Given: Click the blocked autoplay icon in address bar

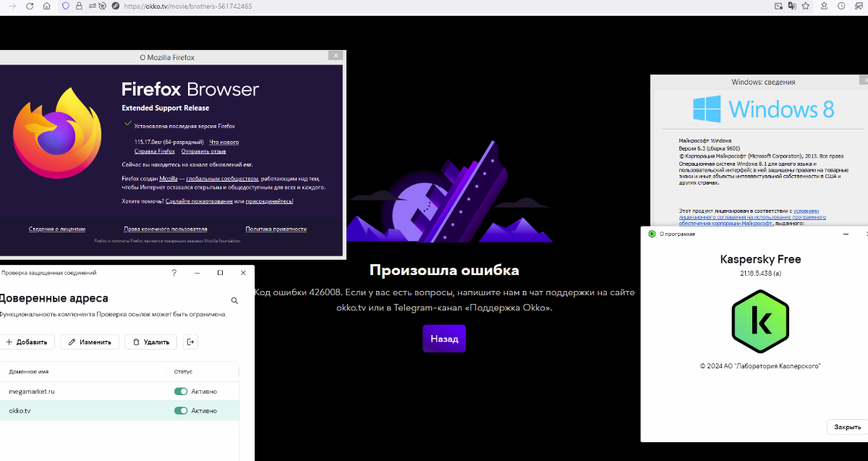Looking at the screenshot, I should coord(102,6).
